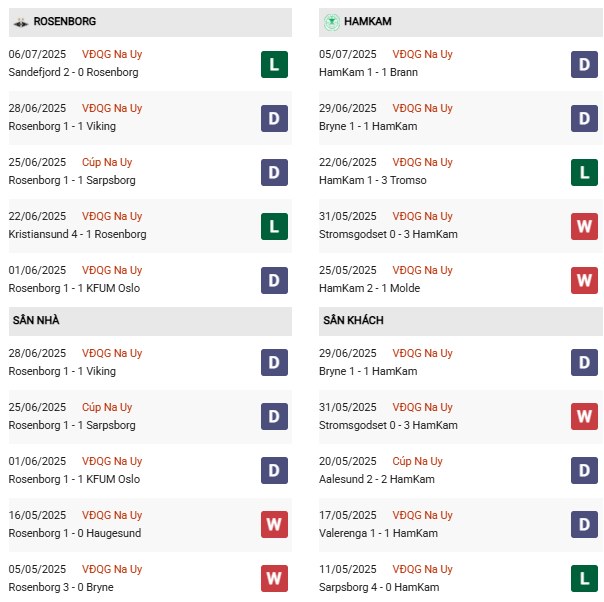Screen dimensions: 604x602
Task: Click the HamKam team logo icon
Action: pyautogui.click(x=331, y=21)
